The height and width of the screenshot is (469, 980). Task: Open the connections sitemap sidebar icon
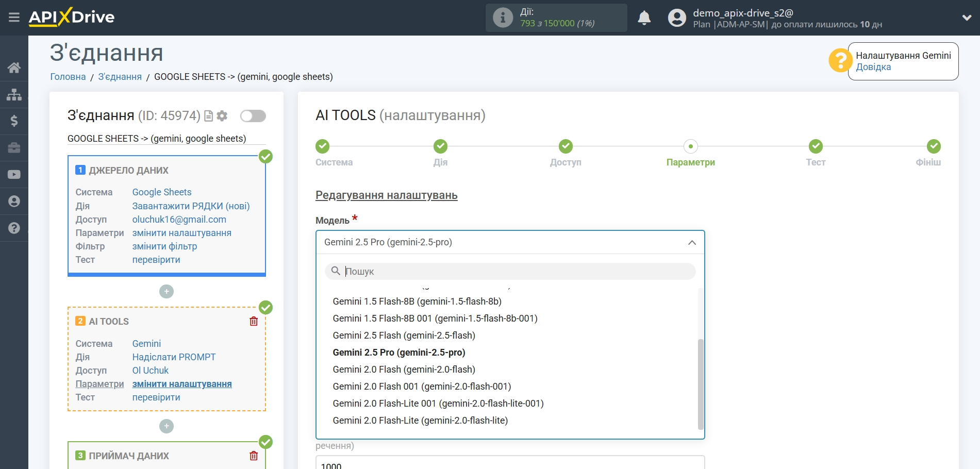(x=14, y=94)
